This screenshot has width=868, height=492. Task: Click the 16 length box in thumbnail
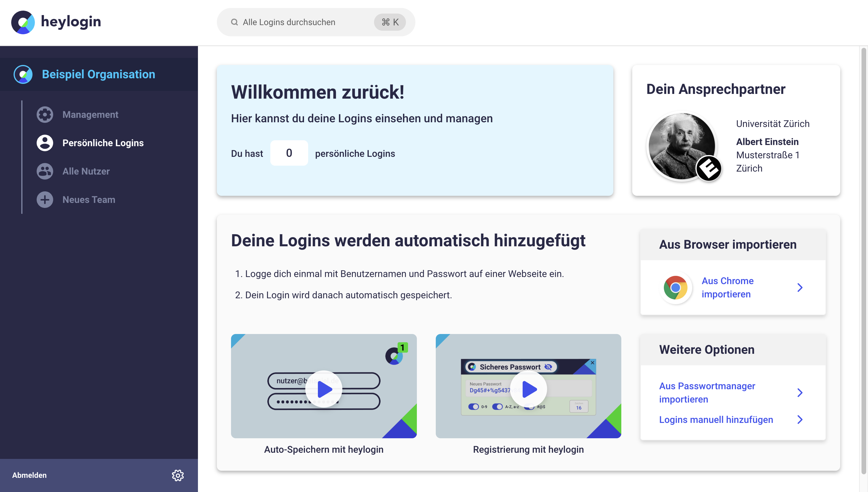pos(579,407)
